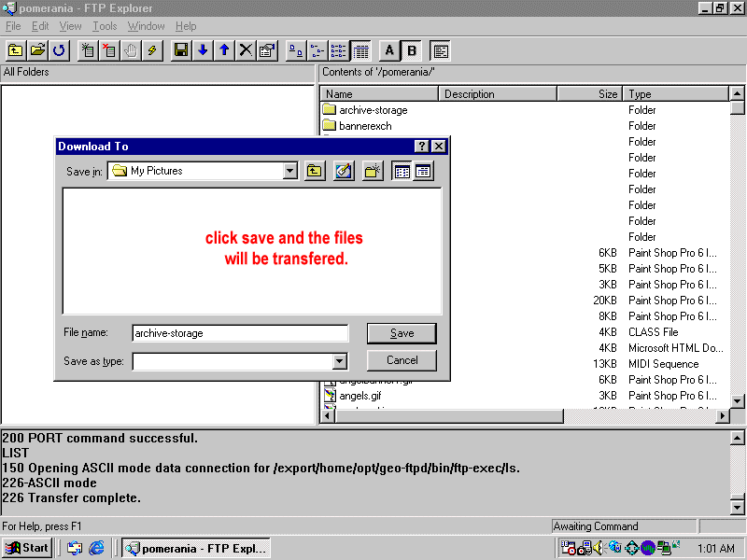Open the File menu
This screenshot has width=747, height=560.
pyautogui.click(x=13, y=26)
